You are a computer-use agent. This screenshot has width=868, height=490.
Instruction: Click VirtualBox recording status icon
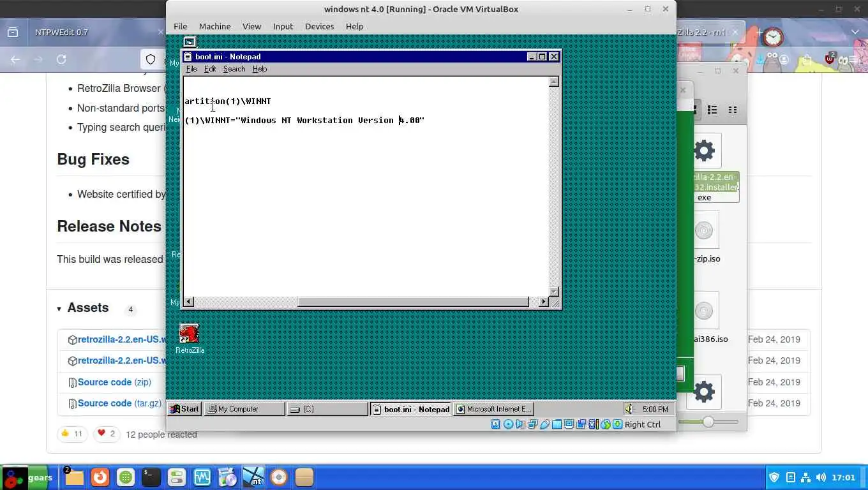click(x=581, y=424)
